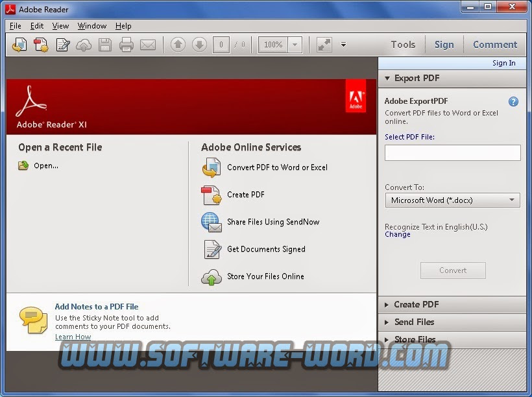This screenshot has width=532, height=397.
Task: Close the Adobe Reader window
Action: 512,6
